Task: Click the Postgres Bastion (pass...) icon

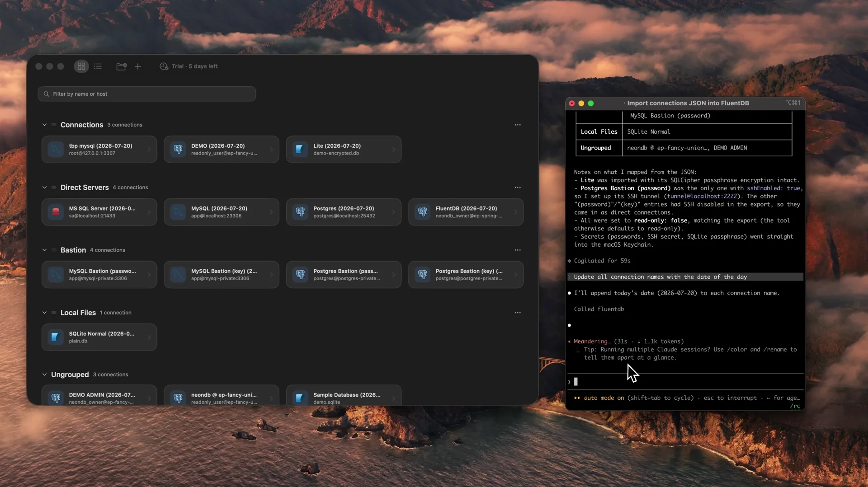Action: (300, 274)
